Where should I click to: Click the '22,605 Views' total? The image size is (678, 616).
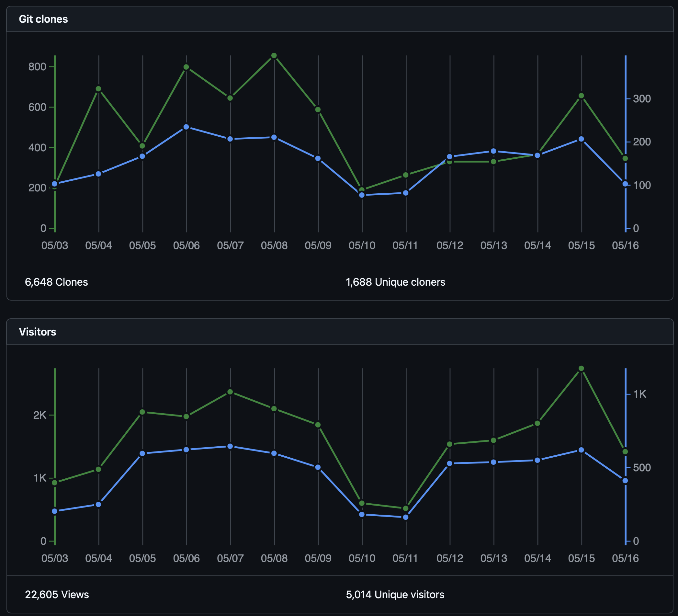click(57, 595)
